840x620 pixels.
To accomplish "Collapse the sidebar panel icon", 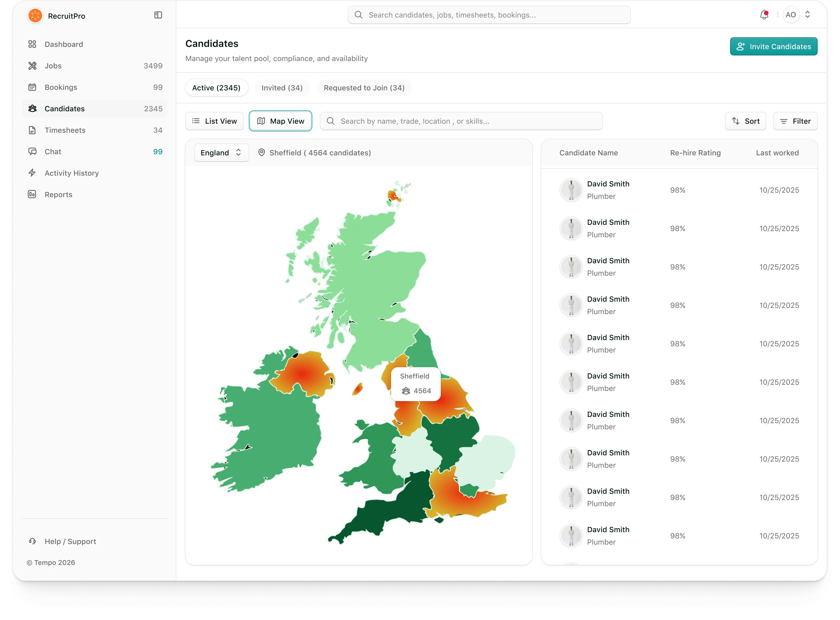I will pos(158,15).
